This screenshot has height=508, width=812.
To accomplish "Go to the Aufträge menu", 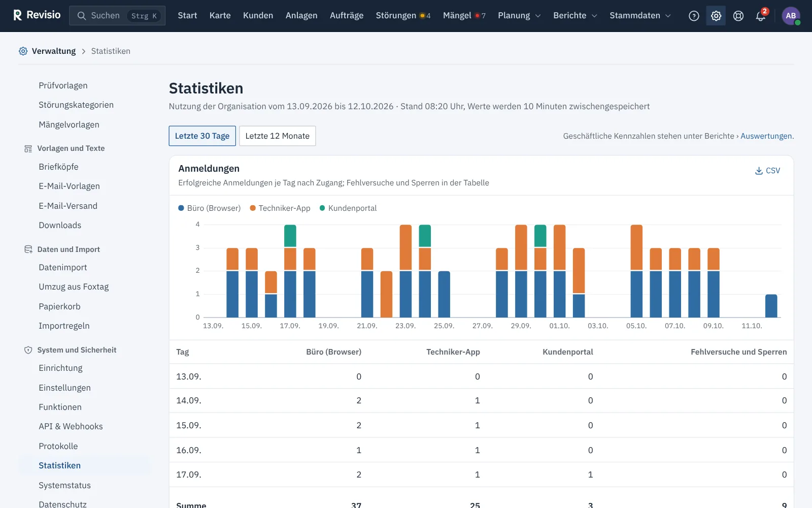I will (347, 16).
